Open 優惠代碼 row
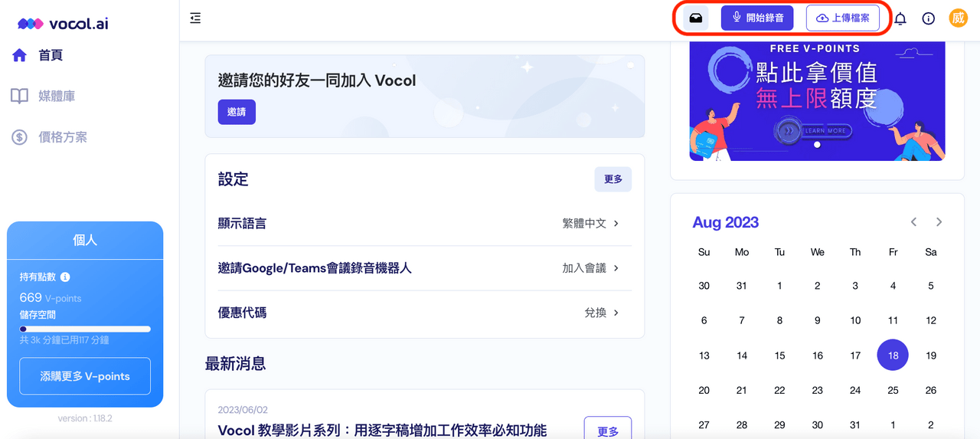Image resolution: width=980 pixels, height=439 pixels. 425,313
